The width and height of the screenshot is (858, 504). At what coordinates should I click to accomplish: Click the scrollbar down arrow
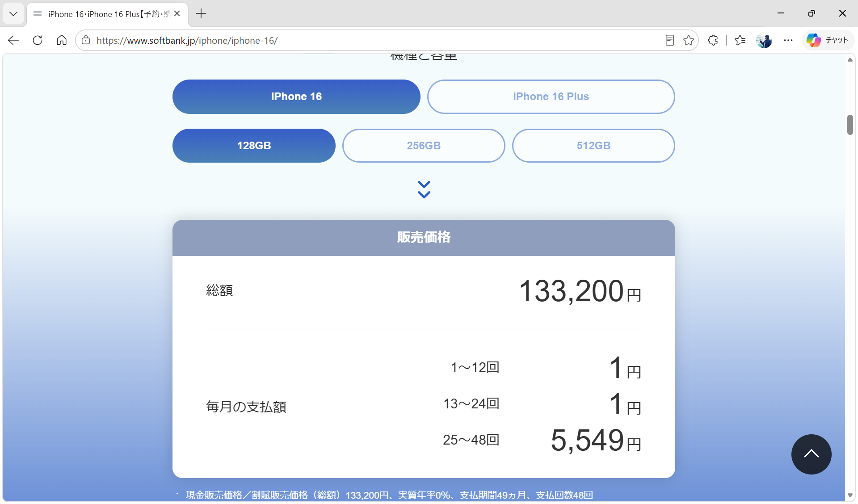point(850,495)
